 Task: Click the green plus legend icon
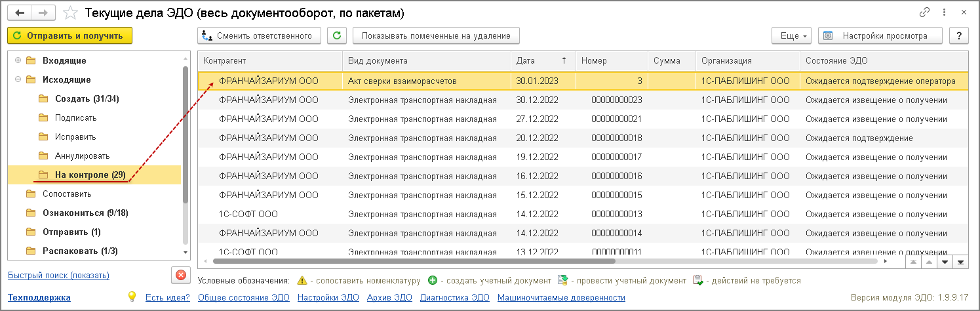pyautogui.click(x=433, y=280)
